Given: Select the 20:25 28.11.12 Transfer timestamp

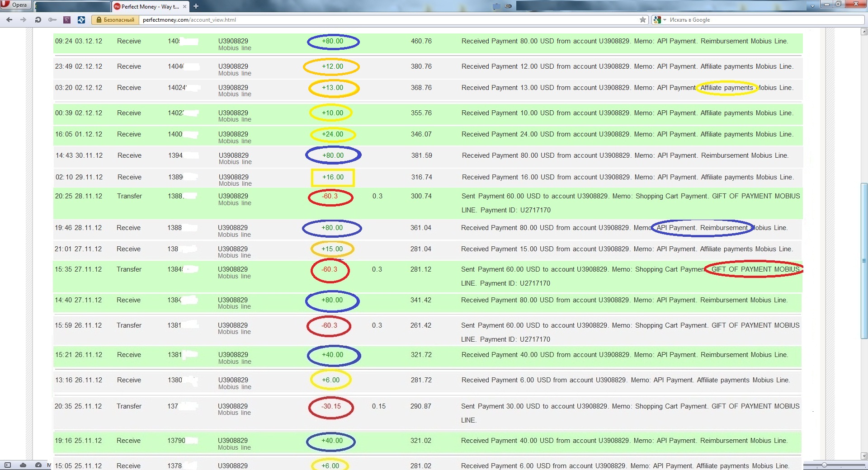Looking at the screenshot, I should pyautogui.click(x=79, y=196).
